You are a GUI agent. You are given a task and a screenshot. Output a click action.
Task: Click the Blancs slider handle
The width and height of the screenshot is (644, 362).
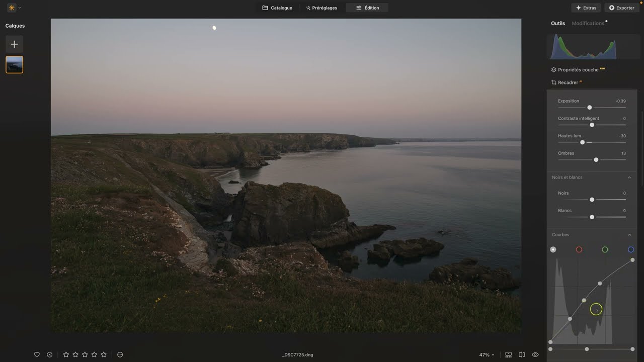592,217
